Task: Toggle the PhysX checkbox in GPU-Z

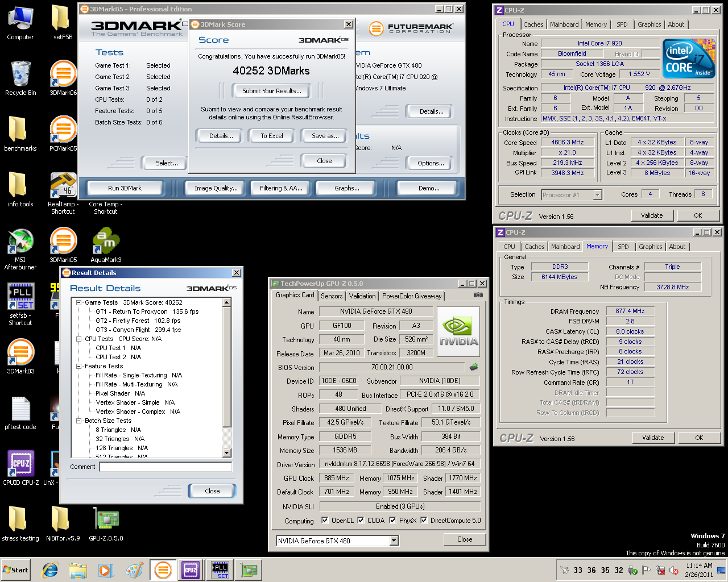Action: [x=392, y=520]
